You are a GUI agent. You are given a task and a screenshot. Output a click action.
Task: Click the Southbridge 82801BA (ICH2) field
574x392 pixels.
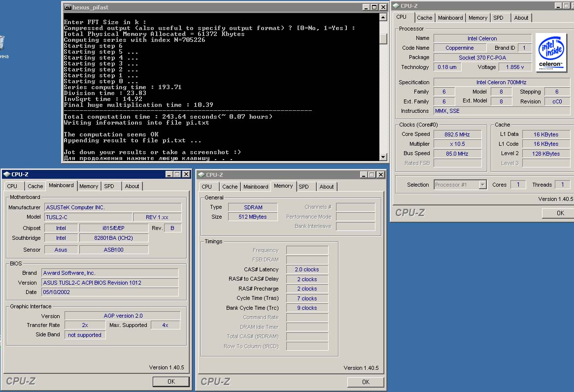coord(113,238)
